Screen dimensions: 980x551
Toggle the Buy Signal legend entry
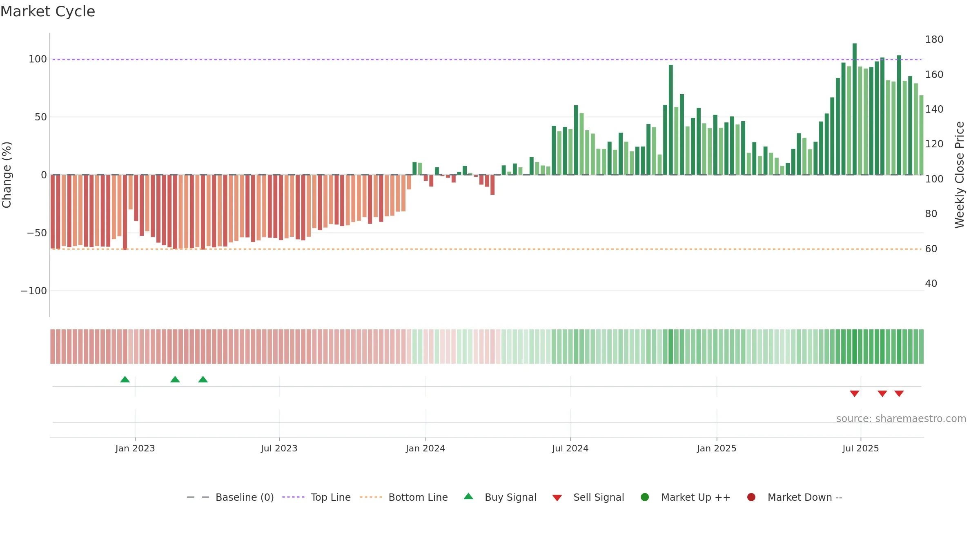(x=500, y=497)
